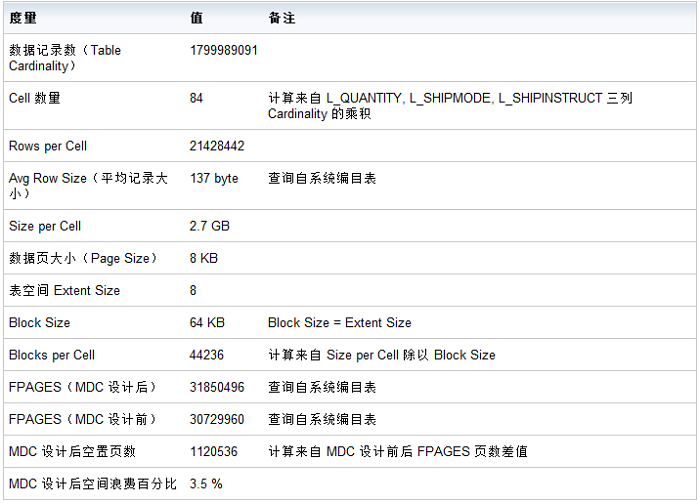The height and width of the screenshot is (504, 700).
Task: Select the 表空间 Extent Size label
Action: (x=64, y=291)
